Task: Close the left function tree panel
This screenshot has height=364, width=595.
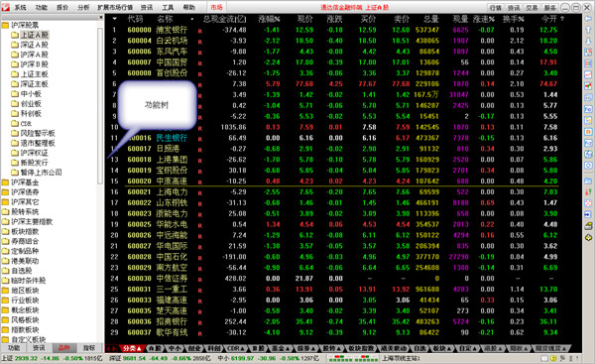Action: pyautogui.click(x=100, y=17)
